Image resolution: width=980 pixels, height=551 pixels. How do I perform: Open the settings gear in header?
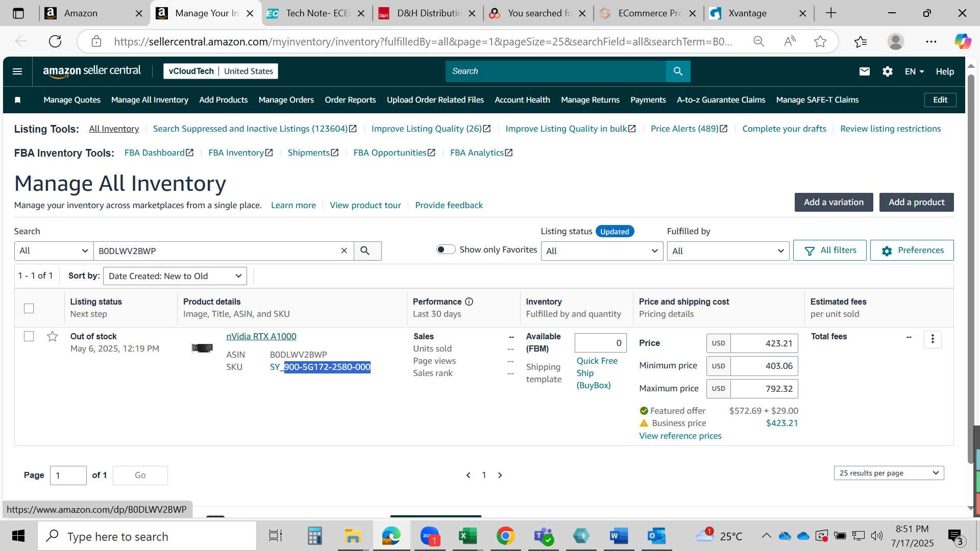(887, 71)
